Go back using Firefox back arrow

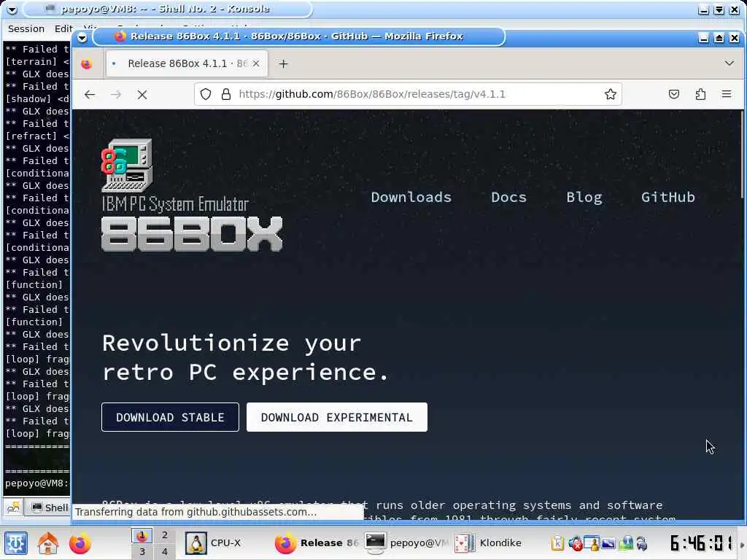90,94
